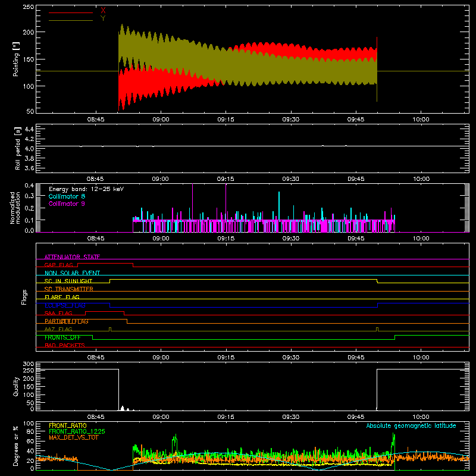
Task: Click the Normalized modulation axis title
Action: [15, 208]
